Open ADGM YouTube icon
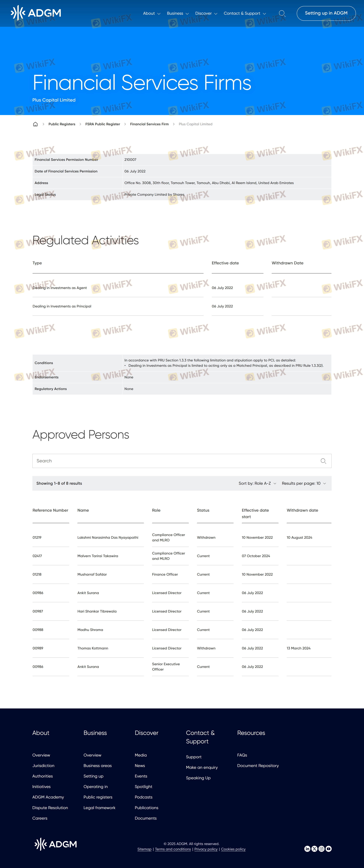 329,849
